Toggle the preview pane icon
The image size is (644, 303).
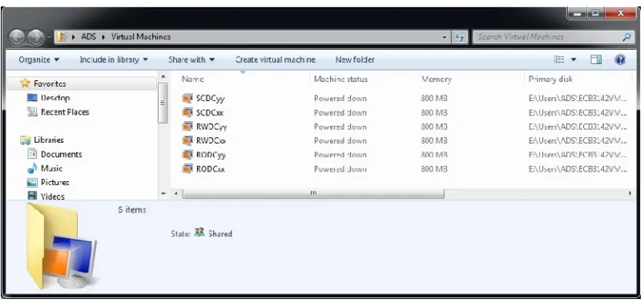point(596,59)
